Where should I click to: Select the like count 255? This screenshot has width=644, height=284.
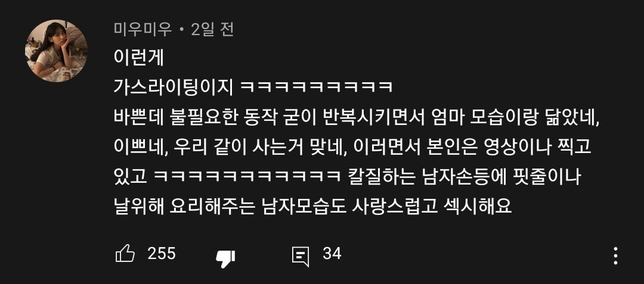click(162, 254)
